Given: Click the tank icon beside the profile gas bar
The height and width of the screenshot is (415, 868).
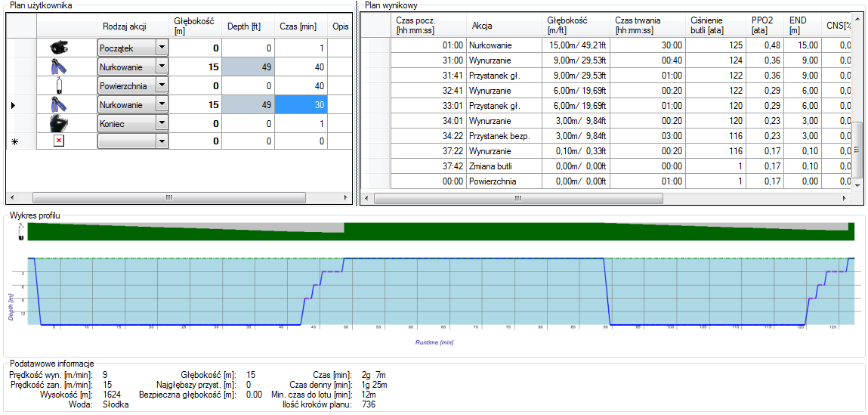Looking at the screenshot, I should 20,231.
